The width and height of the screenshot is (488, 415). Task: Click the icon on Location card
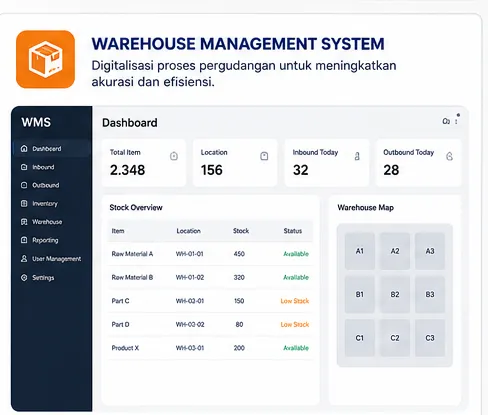click(264, 156)
